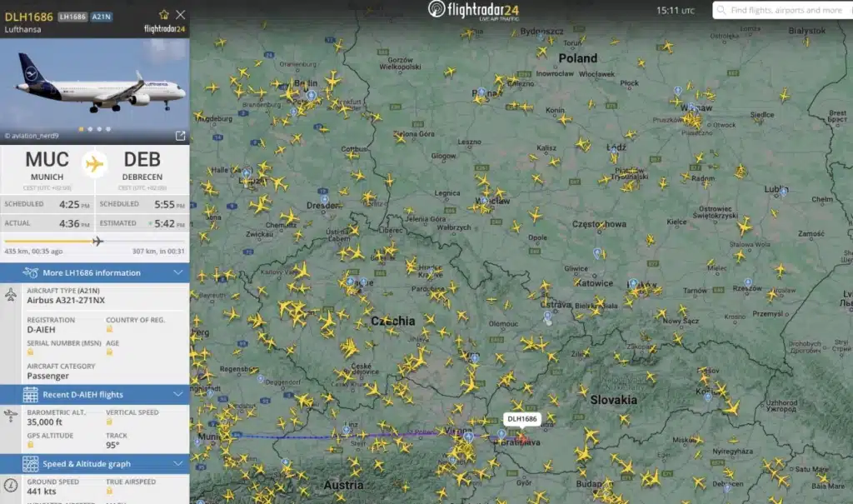Select the second photo carousel dot
The image size is (853, 504).
tap(90, 128)
